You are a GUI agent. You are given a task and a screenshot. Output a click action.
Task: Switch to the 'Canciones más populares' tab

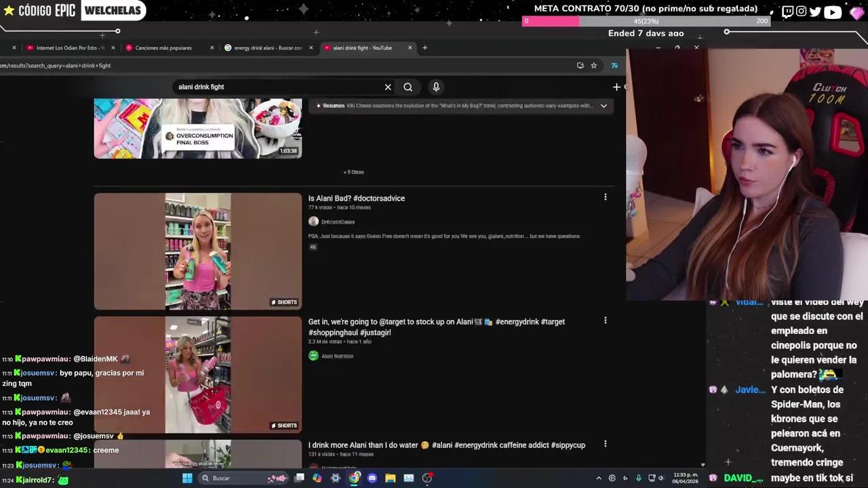pyautogui.click(x=163, y=47)
